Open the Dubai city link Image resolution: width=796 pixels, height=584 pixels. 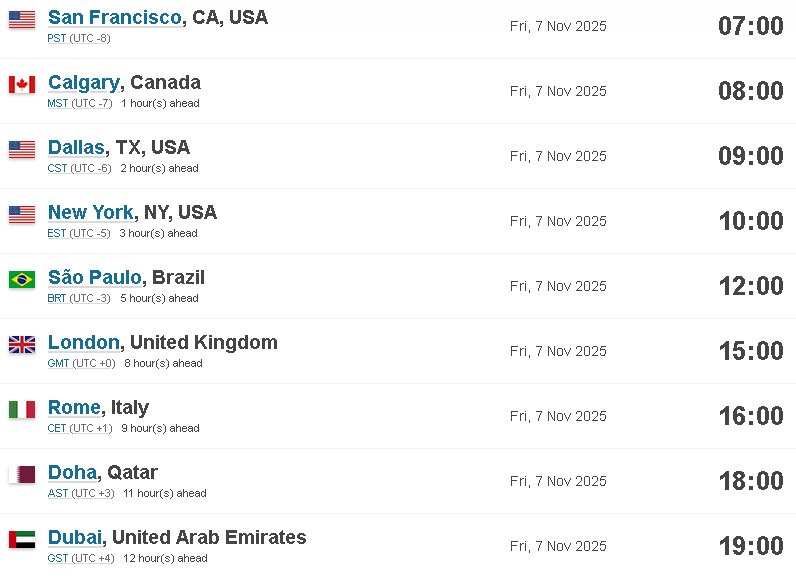coord(75,537)
